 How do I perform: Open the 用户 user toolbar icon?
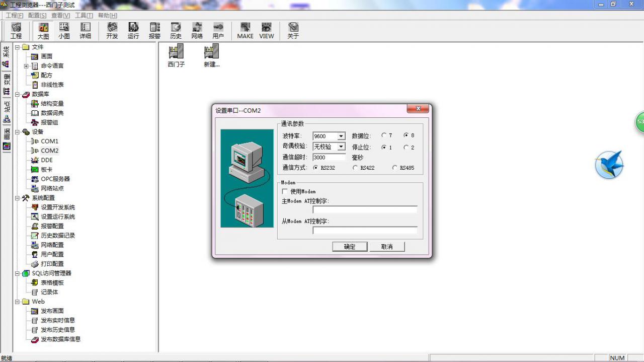click(x=218, y=31)
